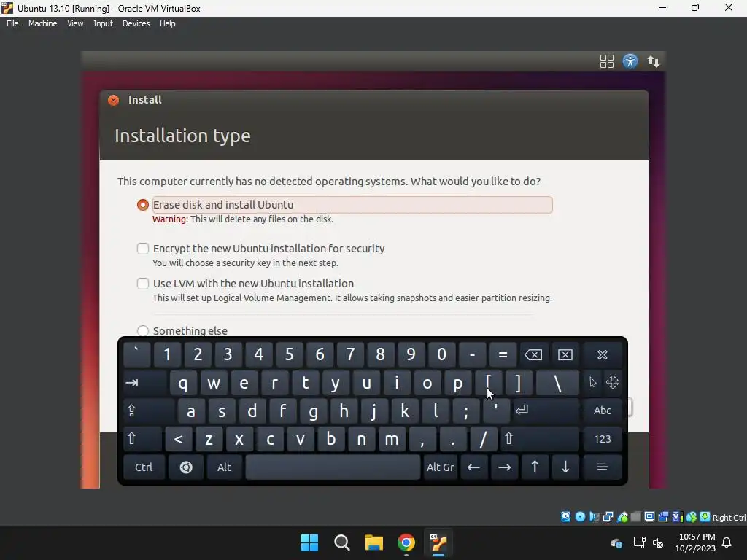Click the virtualization 'V' CPU status icon
Screen dimensions: 747x560
678,517
